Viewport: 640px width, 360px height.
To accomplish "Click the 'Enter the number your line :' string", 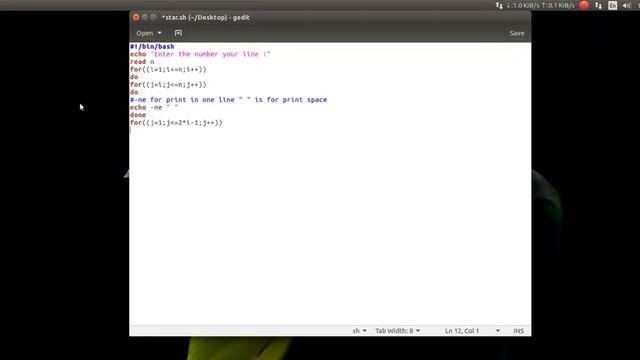I will (x=210, y=54).
